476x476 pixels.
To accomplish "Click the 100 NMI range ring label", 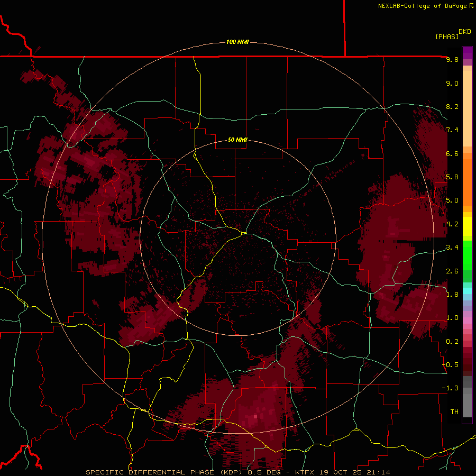I will click(x=237, y=42).
